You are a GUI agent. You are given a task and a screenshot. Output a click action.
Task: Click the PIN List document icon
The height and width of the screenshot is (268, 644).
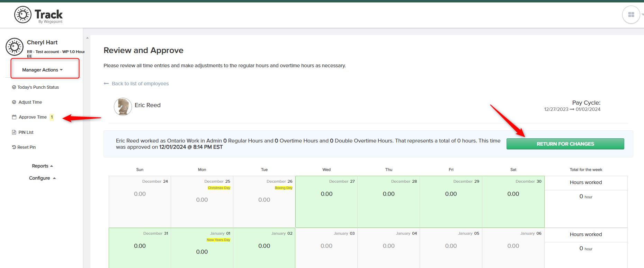point(14,132)
